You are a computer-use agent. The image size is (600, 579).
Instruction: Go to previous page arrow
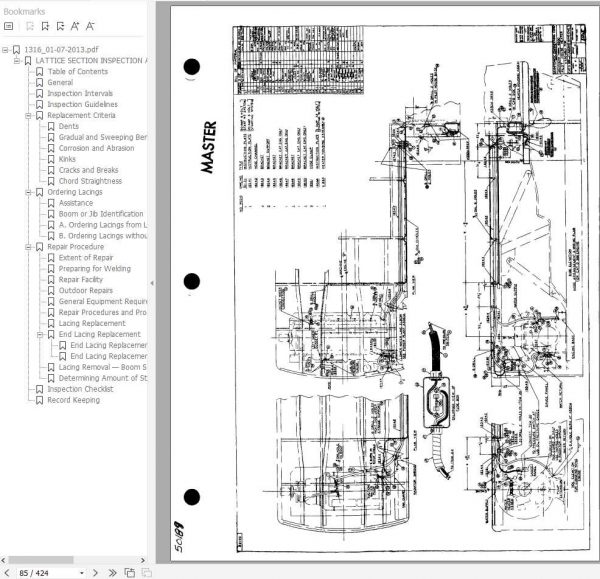tap(7, 572)
